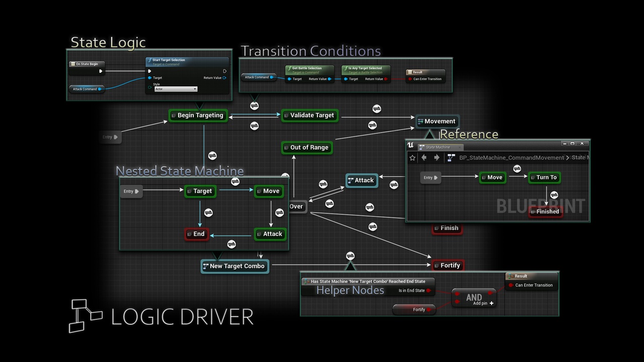Select the Fortify state node
This screenshot has width=644, height=362.
(448, 265)
